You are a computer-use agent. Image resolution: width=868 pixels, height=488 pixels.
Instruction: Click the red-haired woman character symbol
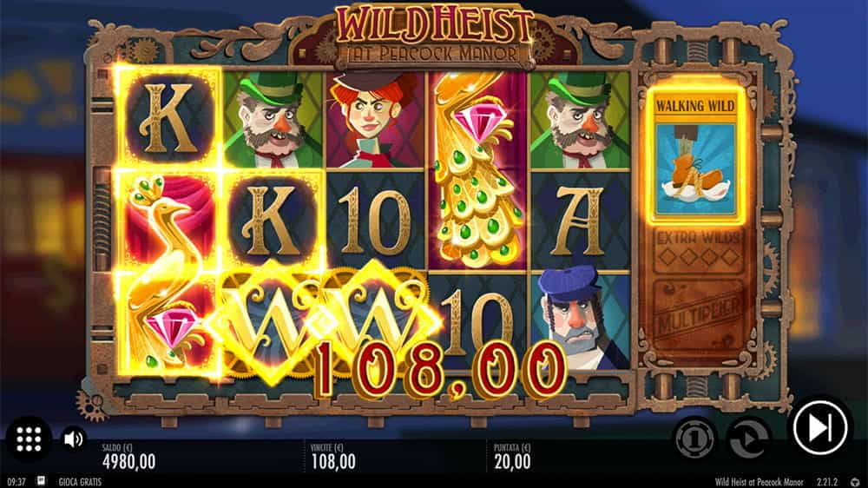click(x=374, y=120)
